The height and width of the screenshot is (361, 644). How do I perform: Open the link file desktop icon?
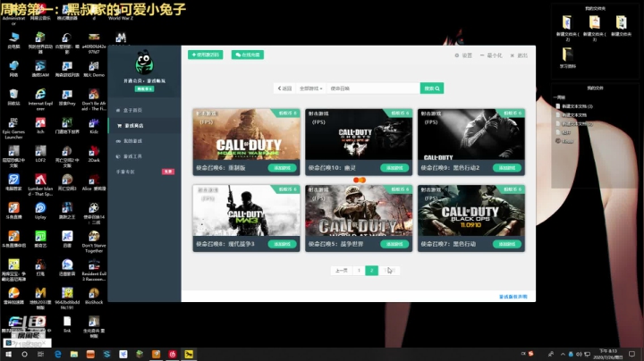[67, 324]
